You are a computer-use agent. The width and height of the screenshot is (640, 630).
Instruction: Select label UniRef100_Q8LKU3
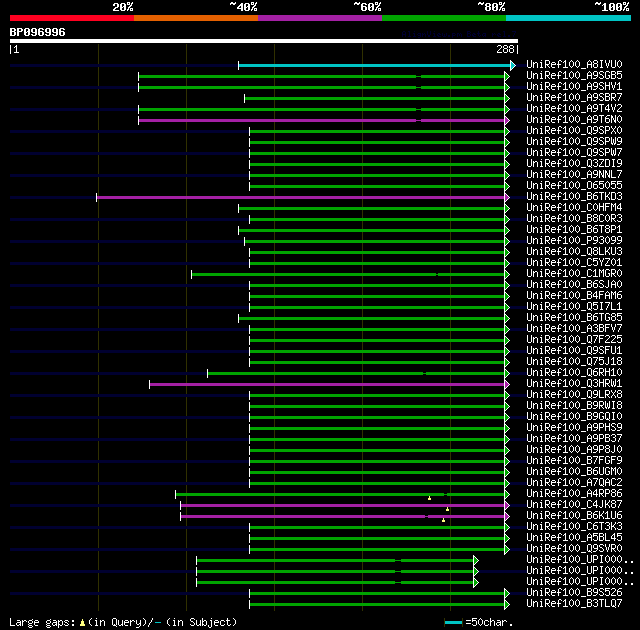[x=574, y=252]
